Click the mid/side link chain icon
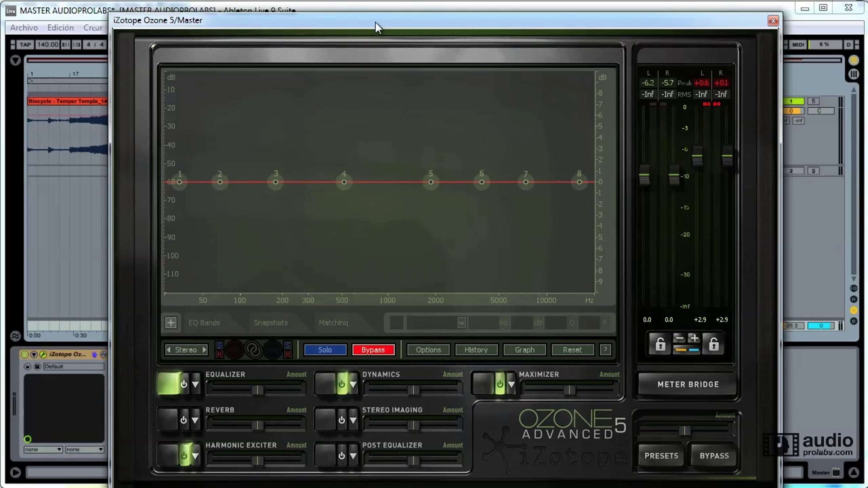The image size is (868, 488). 253,350
